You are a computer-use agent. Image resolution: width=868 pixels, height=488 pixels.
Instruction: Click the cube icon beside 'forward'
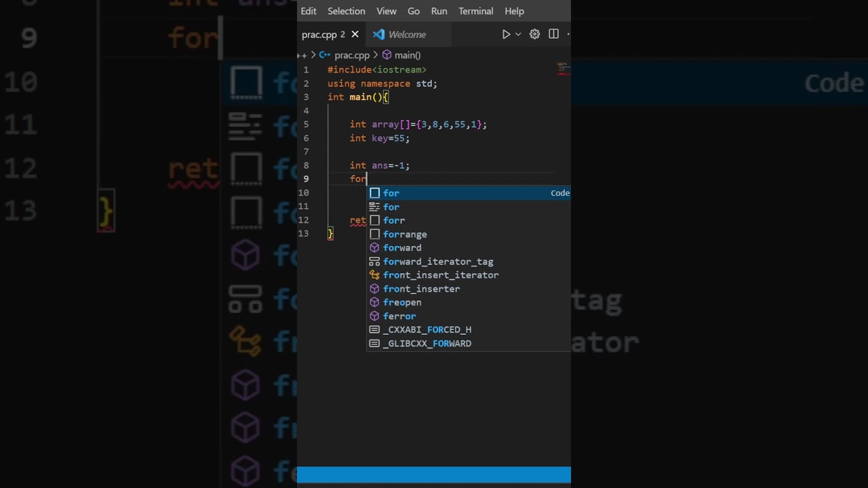[374, 247]
